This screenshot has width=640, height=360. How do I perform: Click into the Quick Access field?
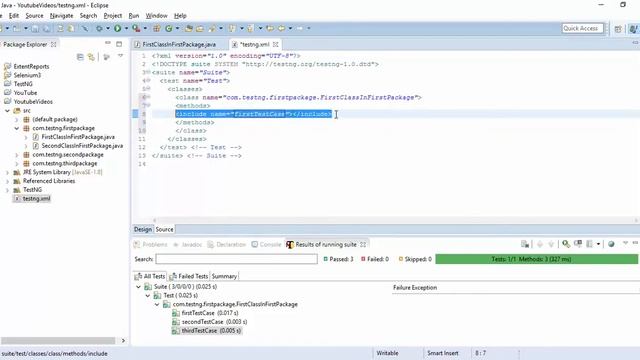(582, 28)
